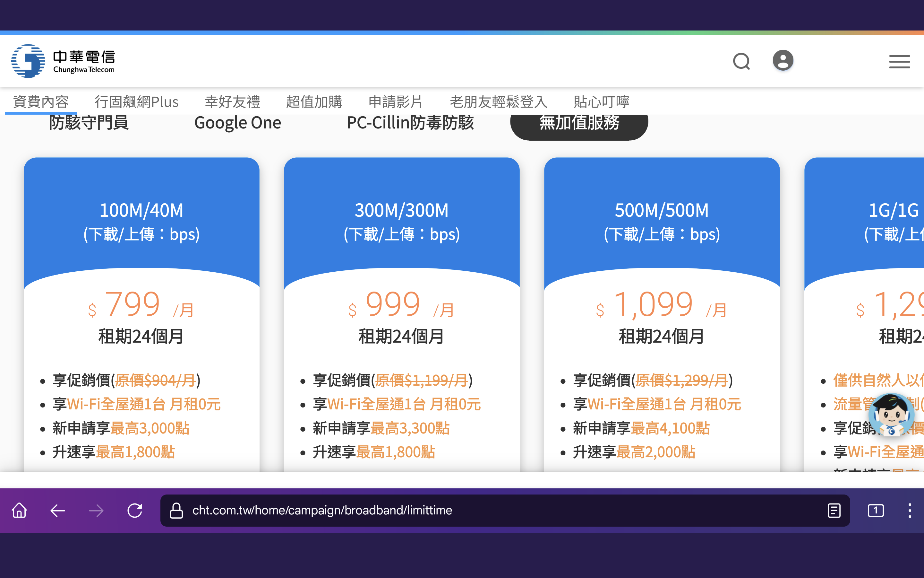Open the 申請影片 tab
Image resolution: width=924 pixels, height=578 pixels.
[396, 102]
